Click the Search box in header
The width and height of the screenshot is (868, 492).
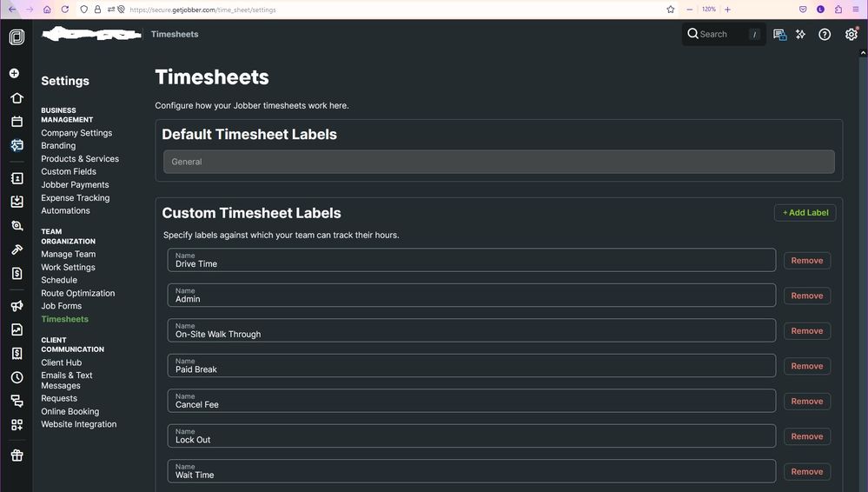(x=723, y=35)
